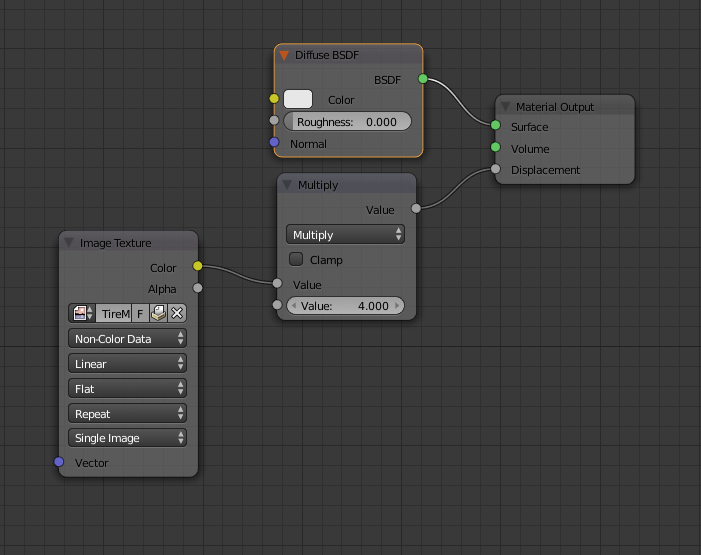Open the Multiply operation dropdown
701x555 pixels.
[x=345, y=235]
